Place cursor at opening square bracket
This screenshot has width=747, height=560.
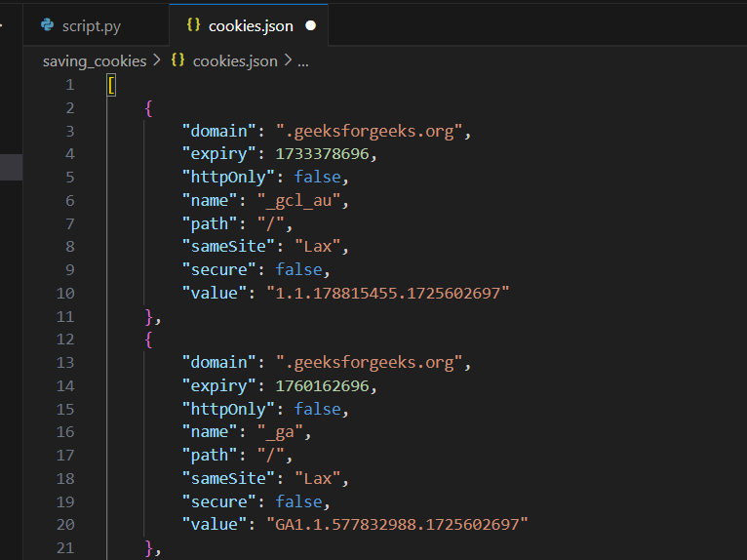(111, 86)
